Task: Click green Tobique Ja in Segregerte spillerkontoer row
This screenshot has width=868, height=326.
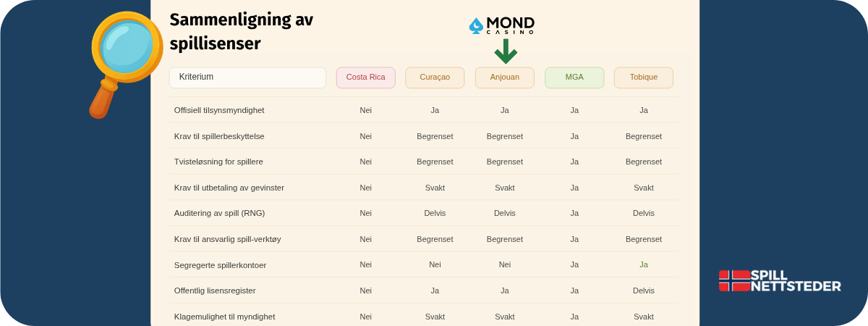Action: coord(644,264)
